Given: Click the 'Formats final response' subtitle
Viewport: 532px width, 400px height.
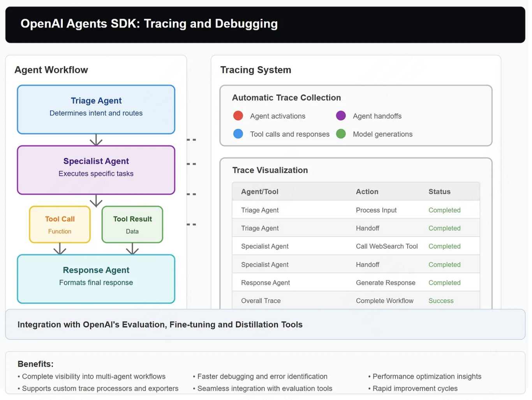Looking at the screenshot, I should point(96,282).
